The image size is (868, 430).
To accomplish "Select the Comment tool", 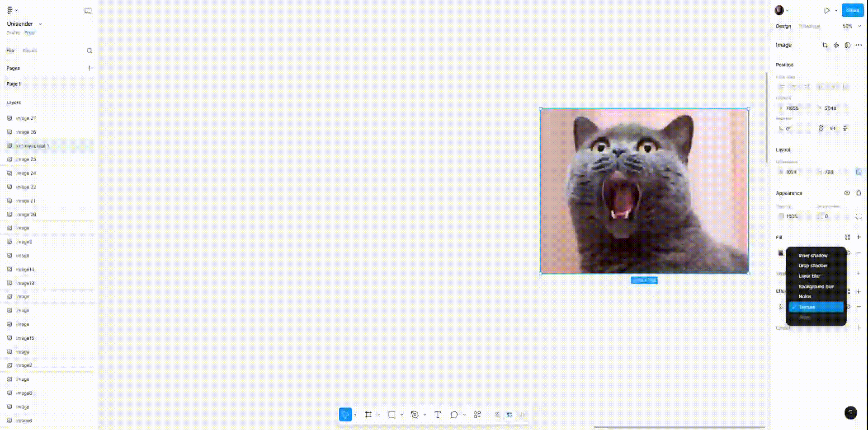I will [x=454, y=415].
